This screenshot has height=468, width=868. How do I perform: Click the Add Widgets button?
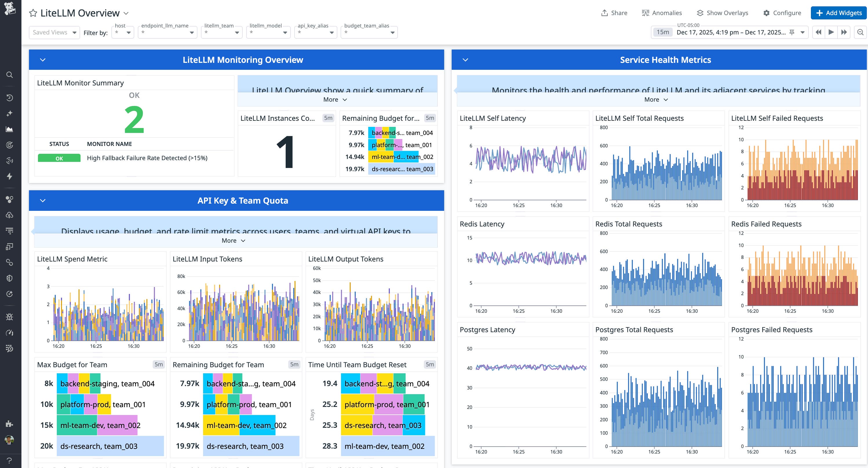click(838, 13)
